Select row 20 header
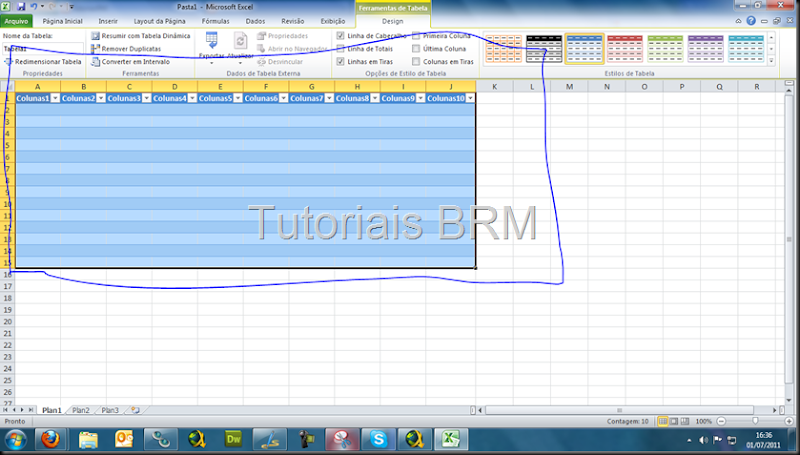 tap(8, 321)
